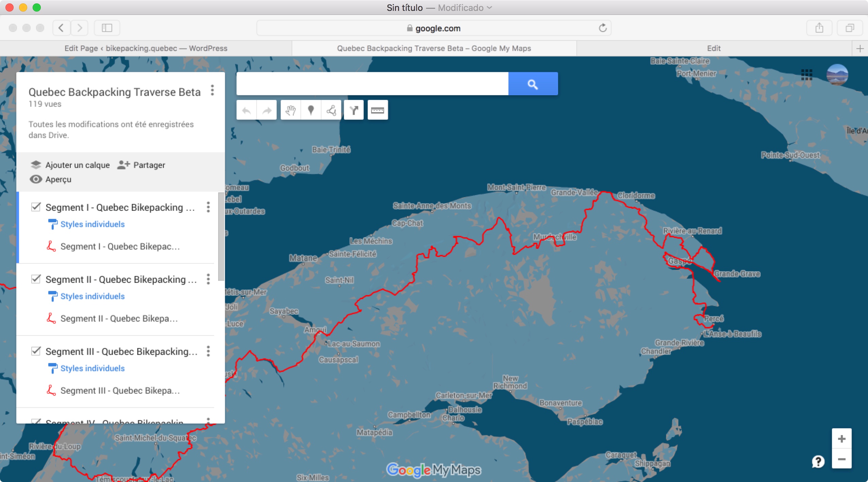The image size is (868, 482).
Task: Click the layers panel vertical scrollbar
Action: 221,237
